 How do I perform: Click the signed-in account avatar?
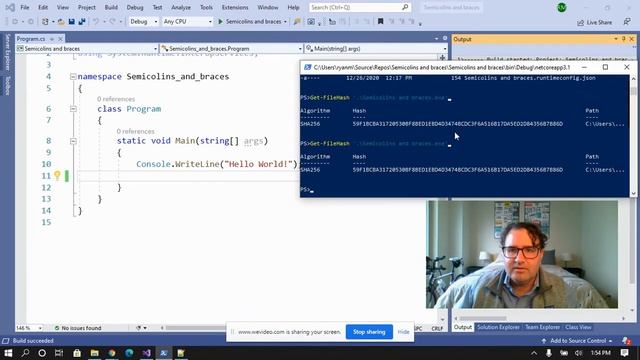click(x=562, y=7)
